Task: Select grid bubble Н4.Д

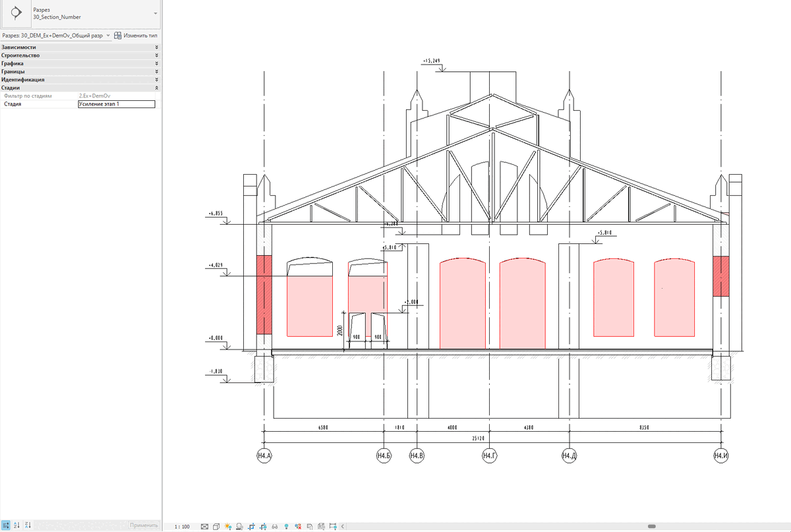Action: point(568,456)
